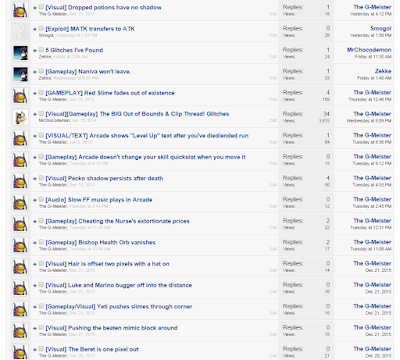Open 'Bishop Health Orb vanishes' thread
The width and height of the screenshot is (400, 360).
pos(100,242)
